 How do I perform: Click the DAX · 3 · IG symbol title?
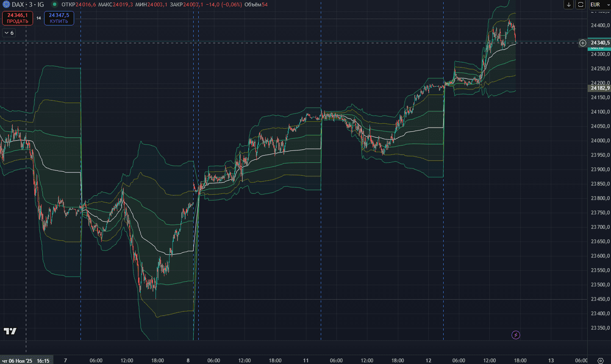28,5
